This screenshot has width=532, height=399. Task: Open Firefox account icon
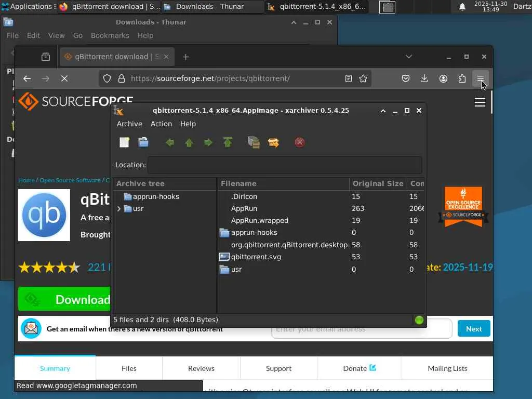443,79
